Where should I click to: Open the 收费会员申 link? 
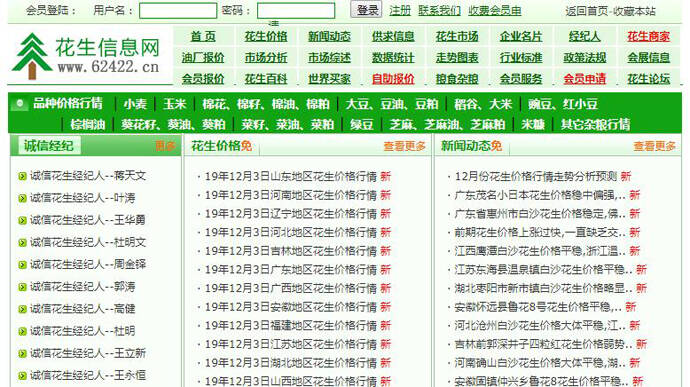495,11
